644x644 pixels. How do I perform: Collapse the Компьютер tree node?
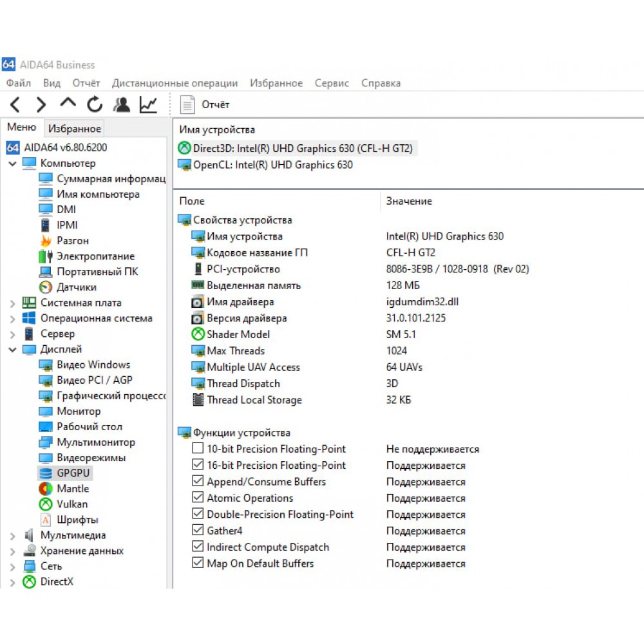tap(12, 164)
